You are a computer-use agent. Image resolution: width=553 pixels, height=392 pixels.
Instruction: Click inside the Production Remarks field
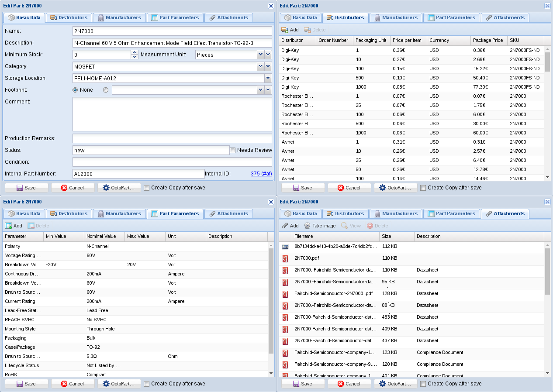(172, 138)
